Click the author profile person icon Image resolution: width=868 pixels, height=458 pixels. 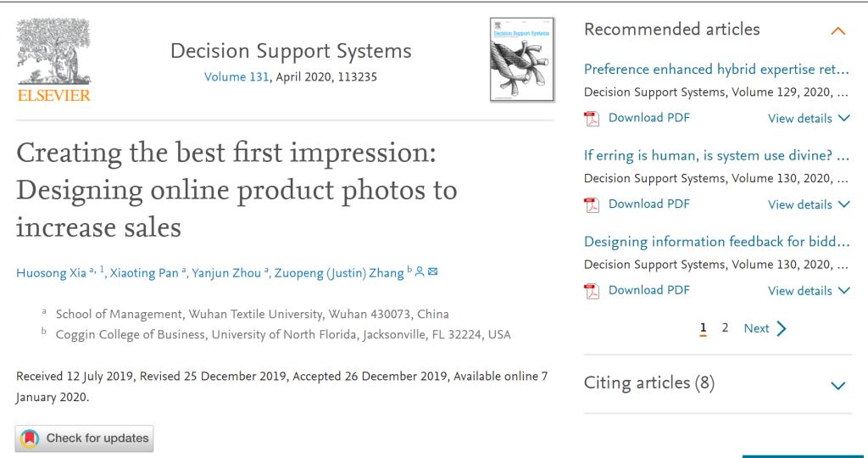(420, 271)
